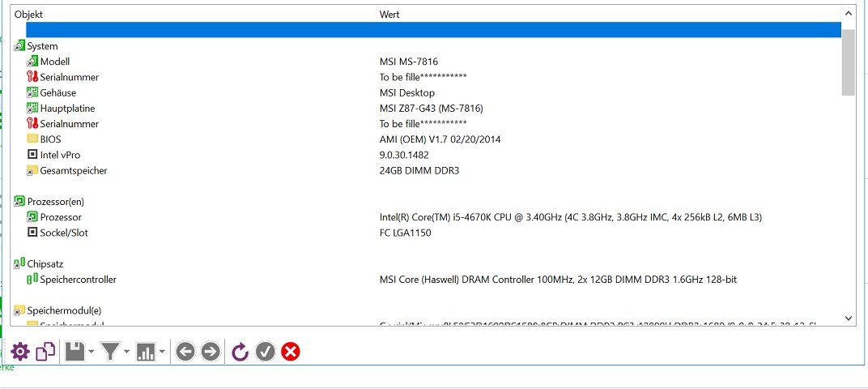
Task: Click the Modell row icon
Action: click(32, 61)
